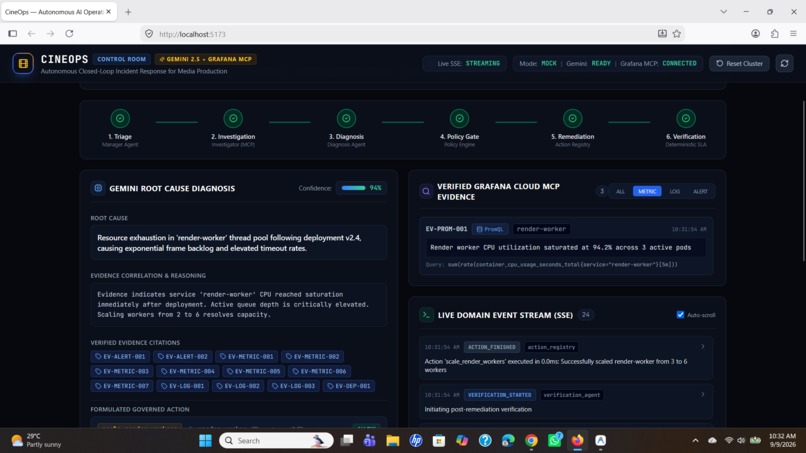This screenshot has width=806, height=453.
Task: Click the forward arrow in browser toolbar
Action: (50, 33)
